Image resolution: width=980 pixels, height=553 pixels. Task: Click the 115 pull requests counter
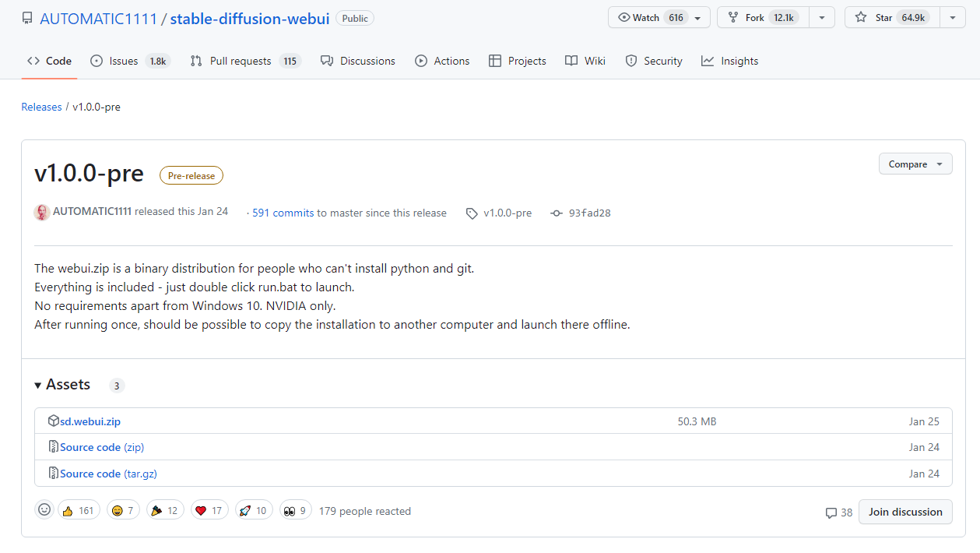(290, 62)
